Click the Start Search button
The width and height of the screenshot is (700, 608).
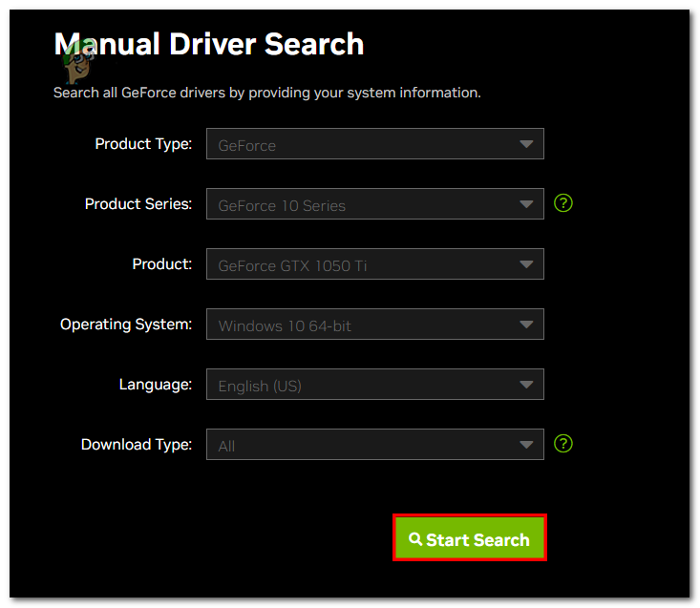470,538
